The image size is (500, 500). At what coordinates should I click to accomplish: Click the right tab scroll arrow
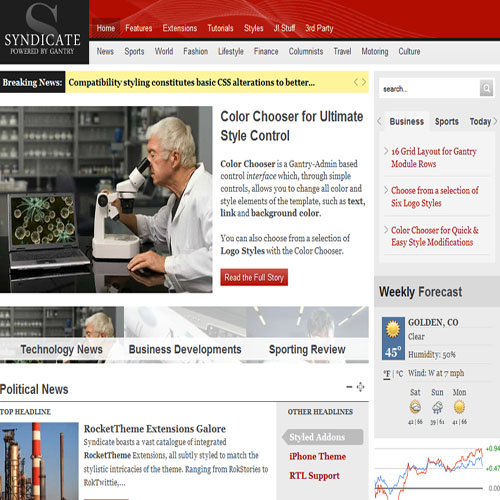point(495,121)
